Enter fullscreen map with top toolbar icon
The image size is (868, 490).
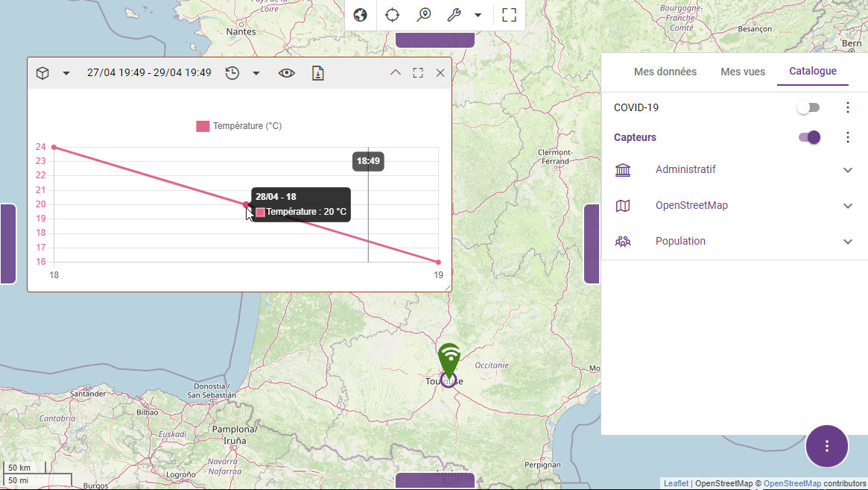[x=509, y=15]
